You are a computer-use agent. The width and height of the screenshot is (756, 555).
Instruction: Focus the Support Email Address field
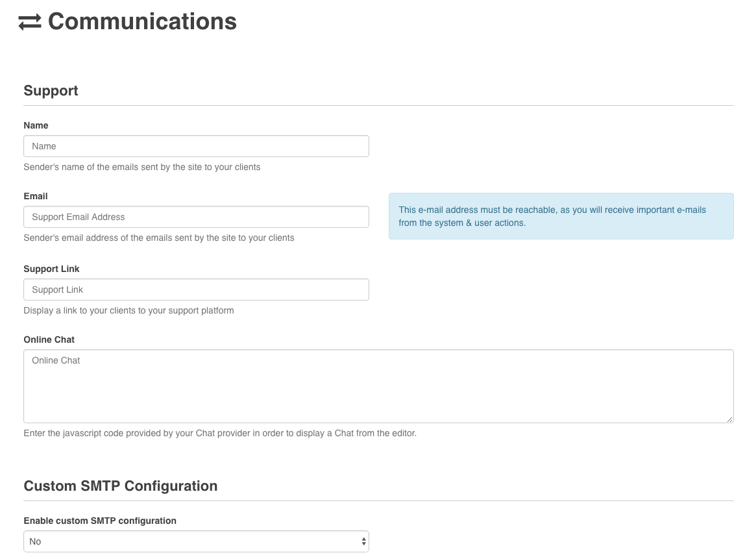pos(196,217)
